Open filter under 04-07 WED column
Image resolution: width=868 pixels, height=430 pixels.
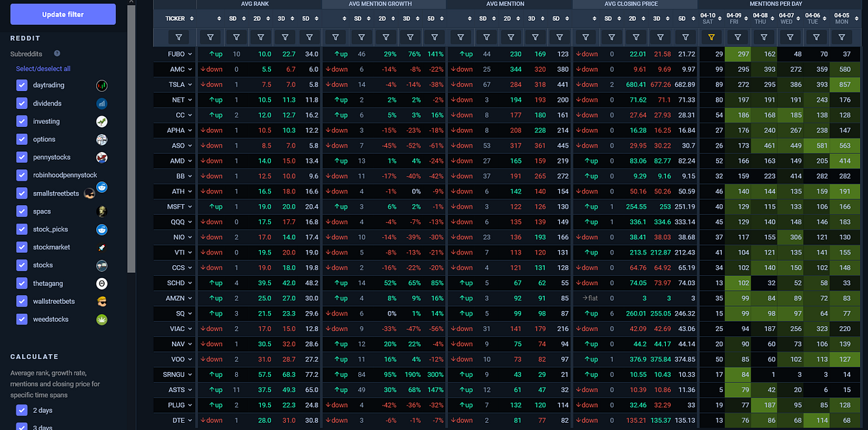(x=790, y=37)
